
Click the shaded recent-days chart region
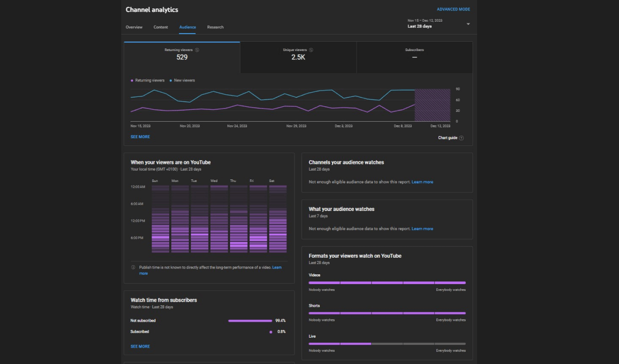click(432, 105)
